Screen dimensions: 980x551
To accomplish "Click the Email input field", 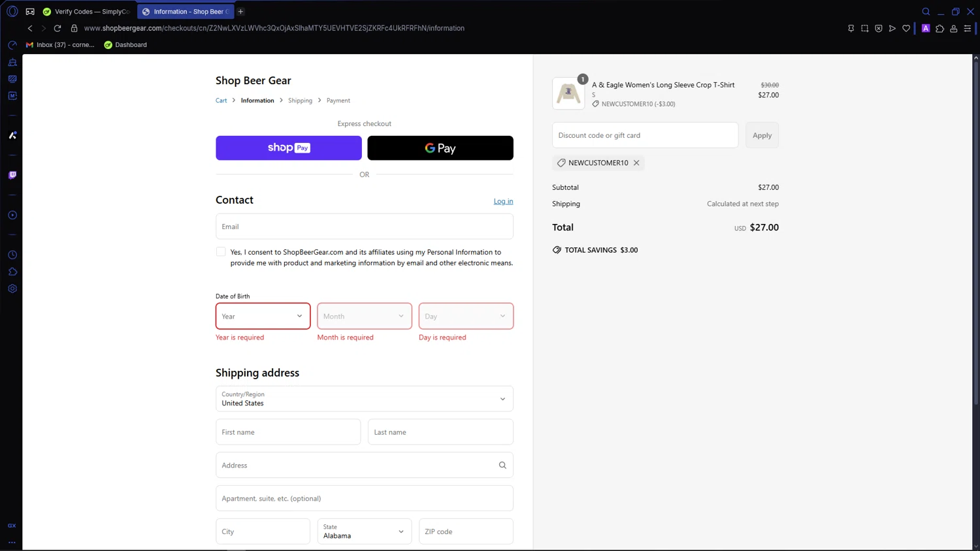I will [365, 227].
